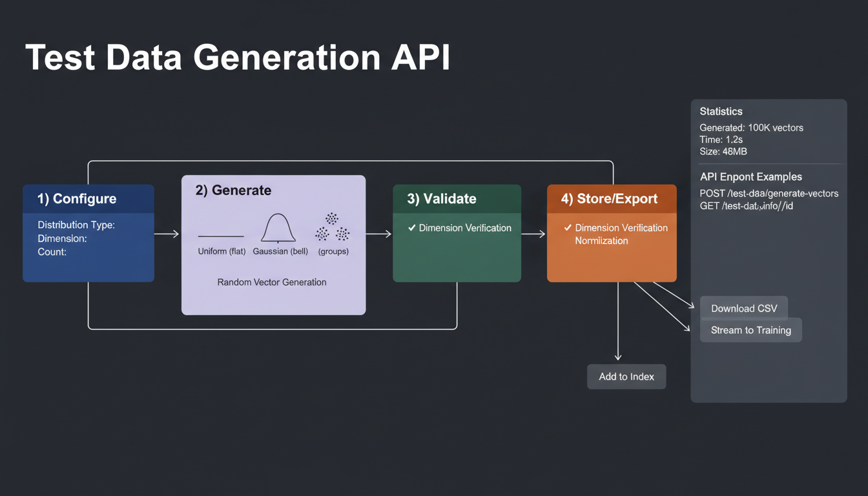Toggle Dimension Verification in the Validate stage
The width and height of the screenshot is (868, 496).
(460, 227)
